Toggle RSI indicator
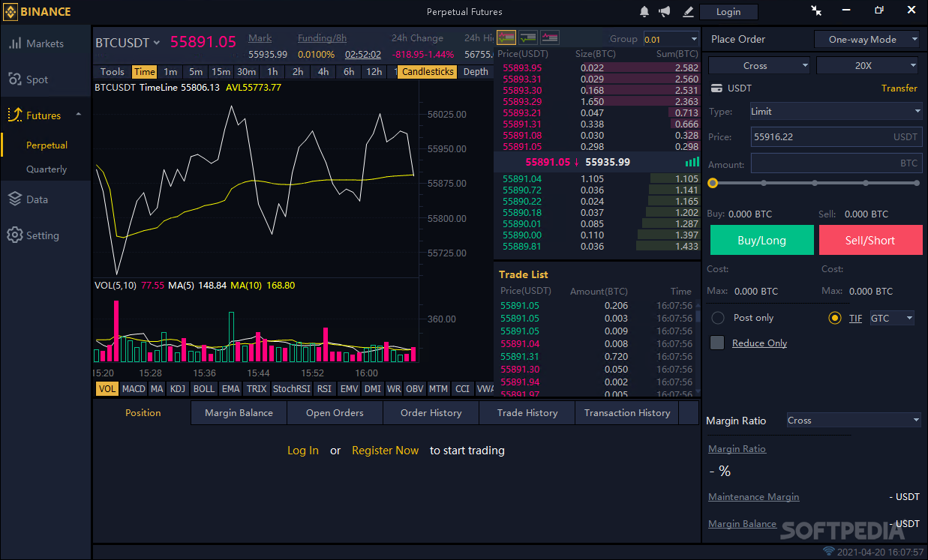The height and width of the screenshot is (560, 928). (x=324, y=389)
